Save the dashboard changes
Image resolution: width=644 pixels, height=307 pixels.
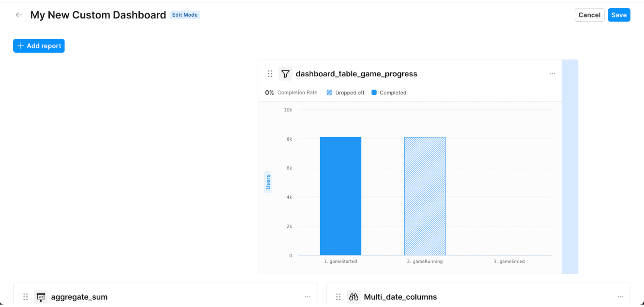point(619,15)
